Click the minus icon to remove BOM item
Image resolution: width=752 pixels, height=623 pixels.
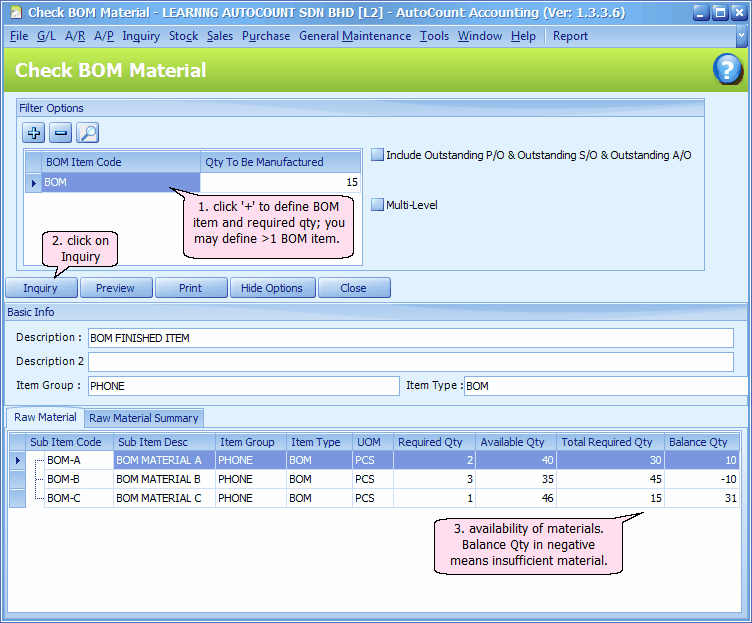pyautogui.click(x=61, y=133)
